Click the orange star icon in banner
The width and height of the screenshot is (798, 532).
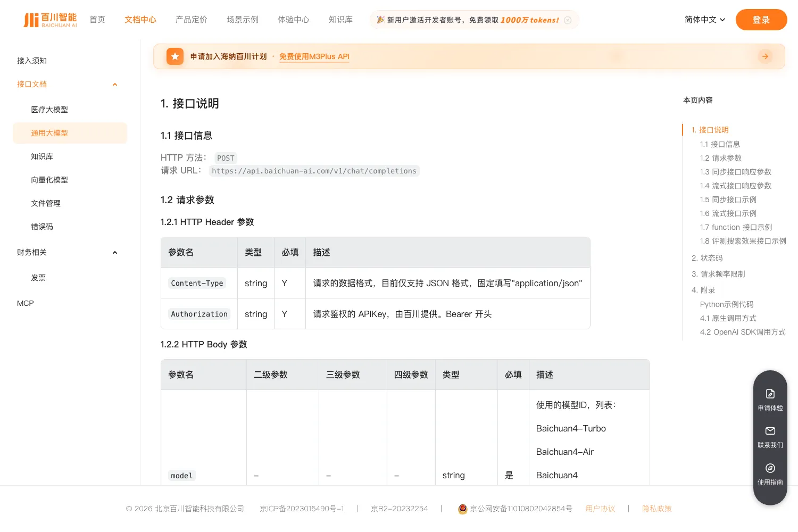pos(175,56)
